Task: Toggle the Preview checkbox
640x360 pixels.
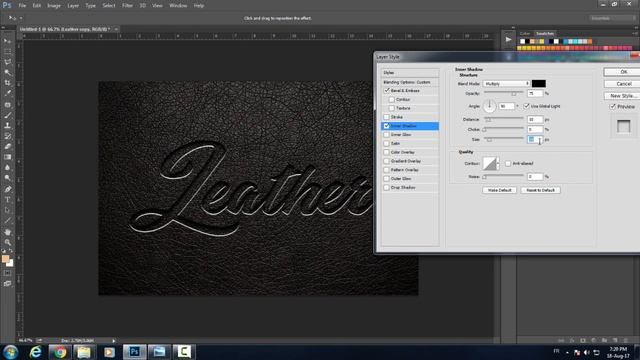Action: (x=613, y=106)
